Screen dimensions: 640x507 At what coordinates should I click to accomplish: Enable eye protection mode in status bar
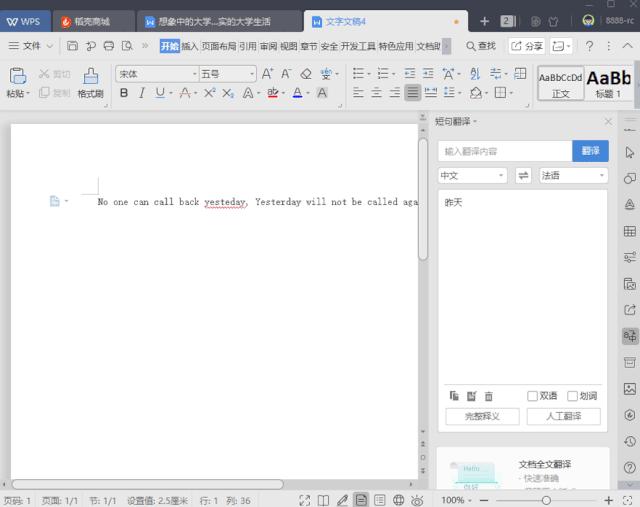click(x=417, y=500)
